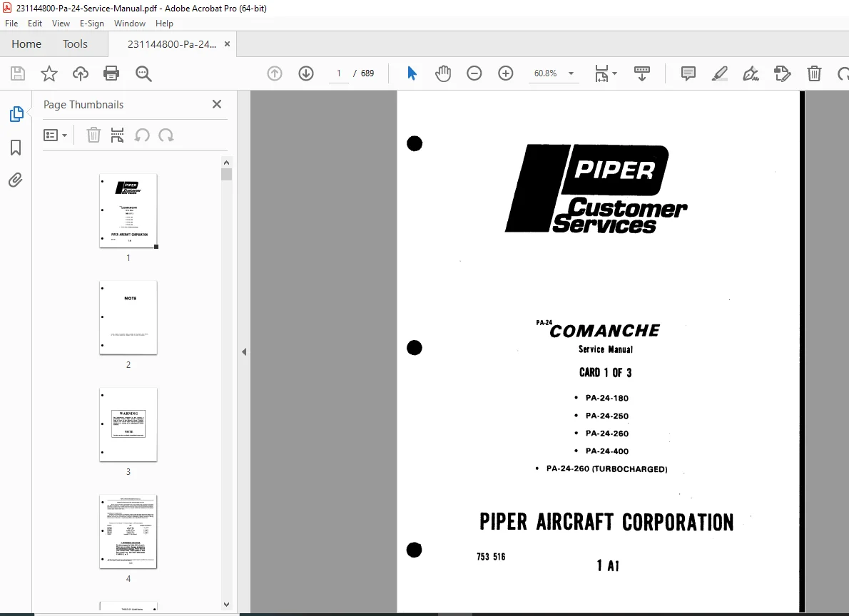The height and width of the screenshot is (616, 849).
Task: Click the Edit stamp tool icon
Action: [783, 73]
